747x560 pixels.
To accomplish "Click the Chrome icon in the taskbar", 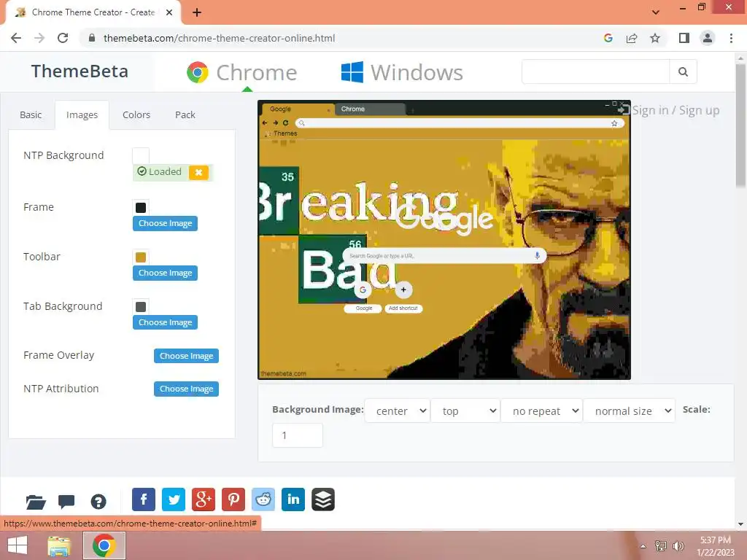I will click(x=104, y=545).
